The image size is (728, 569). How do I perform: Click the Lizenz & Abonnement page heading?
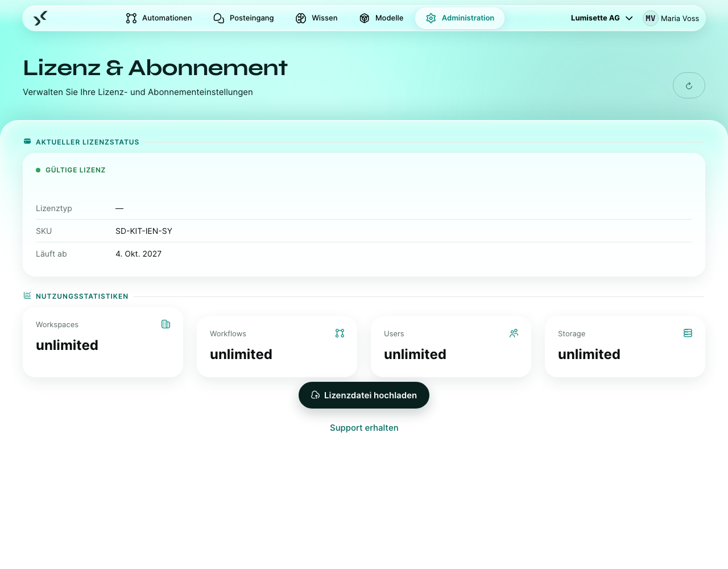tap(155, 68)
